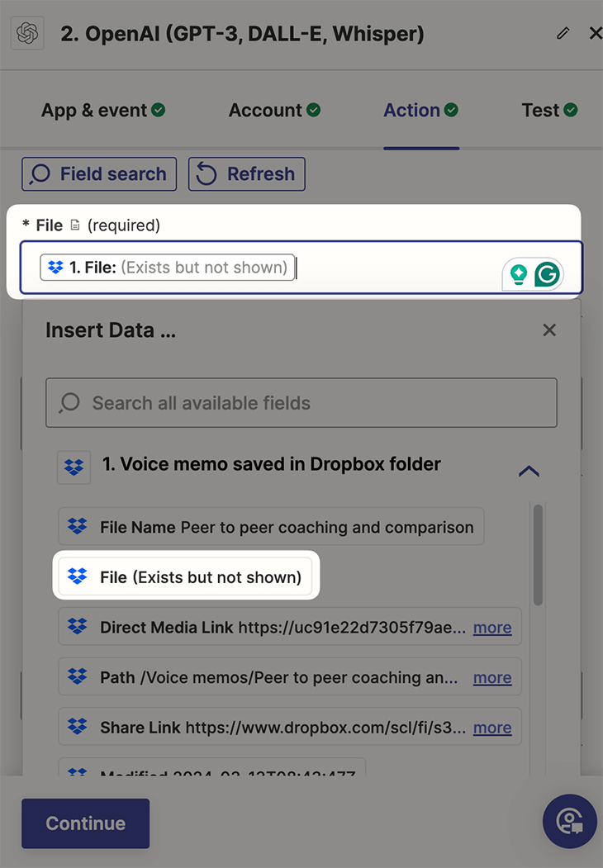Image resolution: width=603 pixels, height=868 pixels.
Task: Close the OpenAI step editor panel
Action: click(596, 33)
